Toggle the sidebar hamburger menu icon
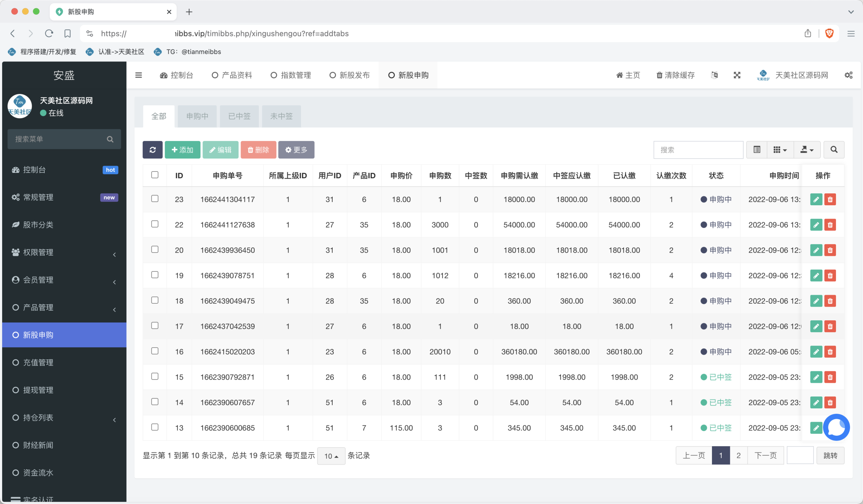The height and width of the screenshot is (504, 863). 138,75
